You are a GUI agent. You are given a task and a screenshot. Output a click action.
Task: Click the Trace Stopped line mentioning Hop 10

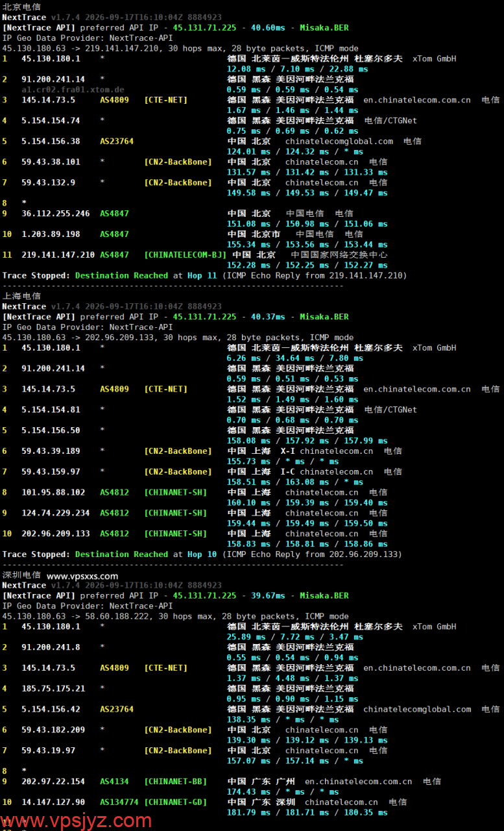click(x=202, y=554)
